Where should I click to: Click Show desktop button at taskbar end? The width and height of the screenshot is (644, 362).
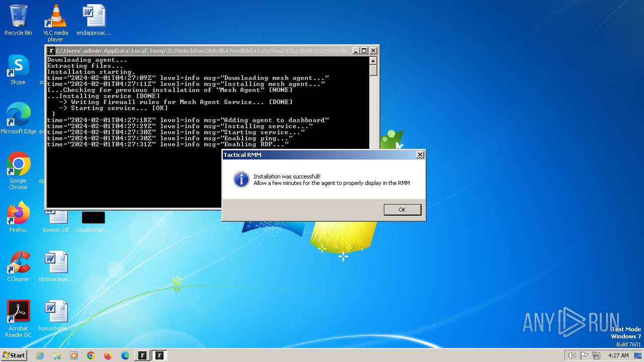[x=638, y=355]
